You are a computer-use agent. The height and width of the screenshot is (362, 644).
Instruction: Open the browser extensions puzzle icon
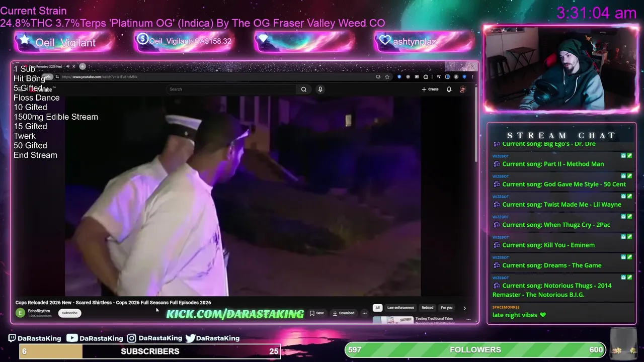pos(426,77)
